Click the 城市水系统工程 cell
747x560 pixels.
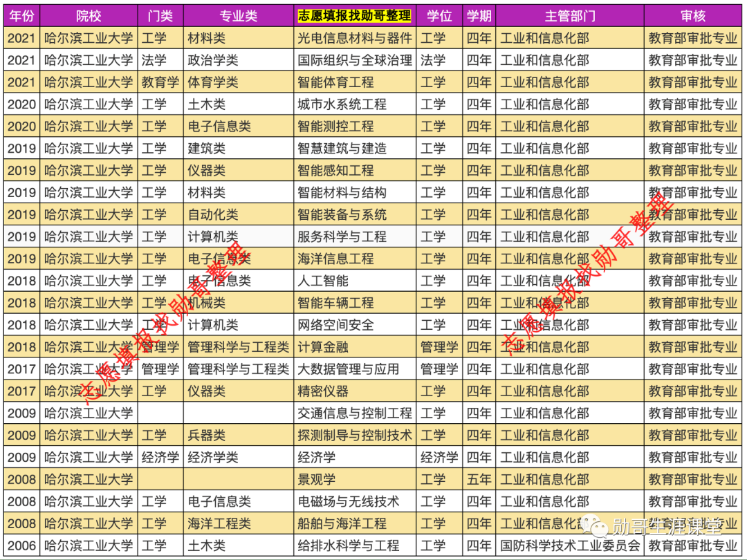(x=354, y=104)
